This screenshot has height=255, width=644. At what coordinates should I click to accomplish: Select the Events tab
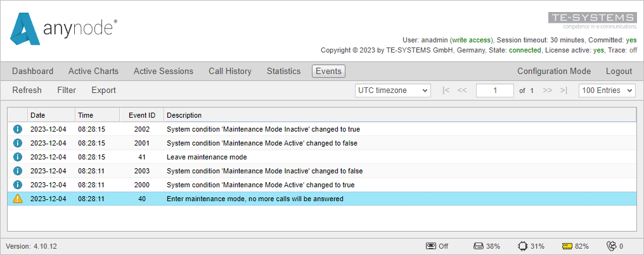click(x=328, y=72)
